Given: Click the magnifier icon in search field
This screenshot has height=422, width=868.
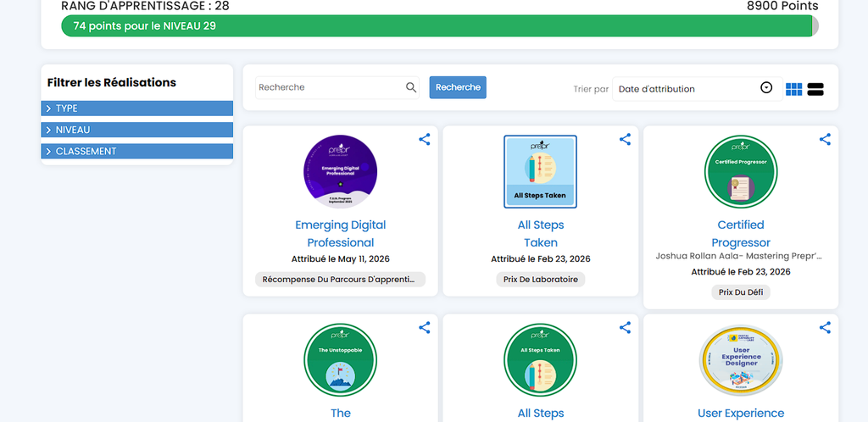Looking at the screenshot, I should click(411, 87).
